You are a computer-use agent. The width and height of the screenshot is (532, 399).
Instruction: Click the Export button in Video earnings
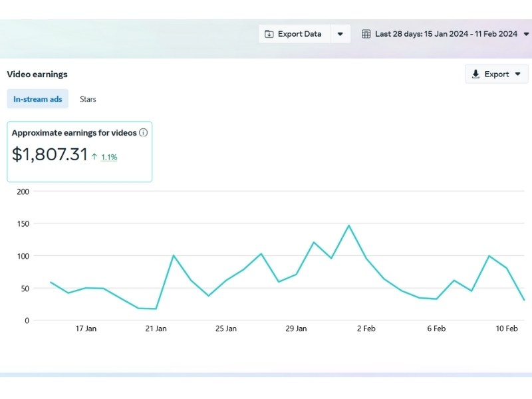496,74
